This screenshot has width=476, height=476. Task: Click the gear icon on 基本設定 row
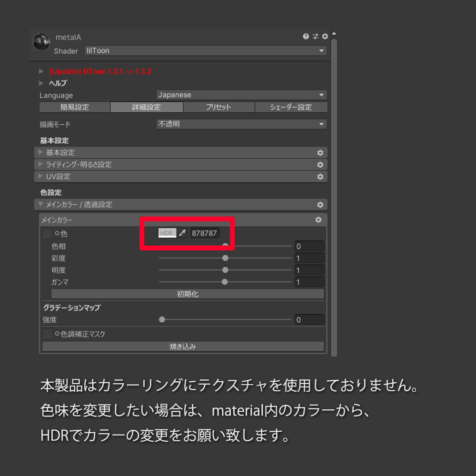320,153
